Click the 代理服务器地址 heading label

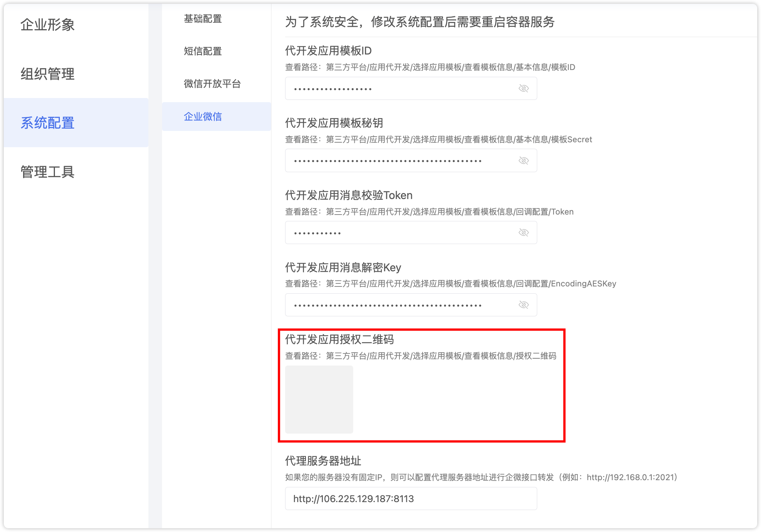click(323, 461)
